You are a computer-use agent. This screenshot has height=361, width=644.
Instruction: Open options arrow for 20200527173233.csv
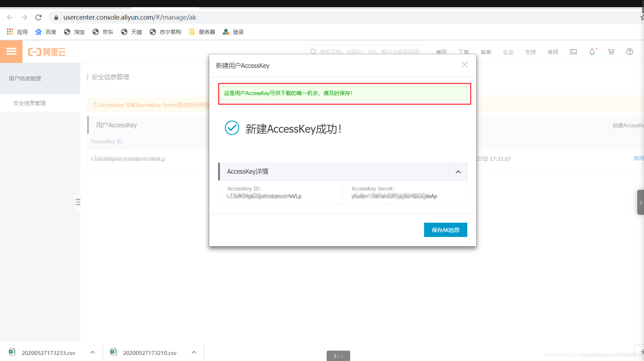[93, 352]
